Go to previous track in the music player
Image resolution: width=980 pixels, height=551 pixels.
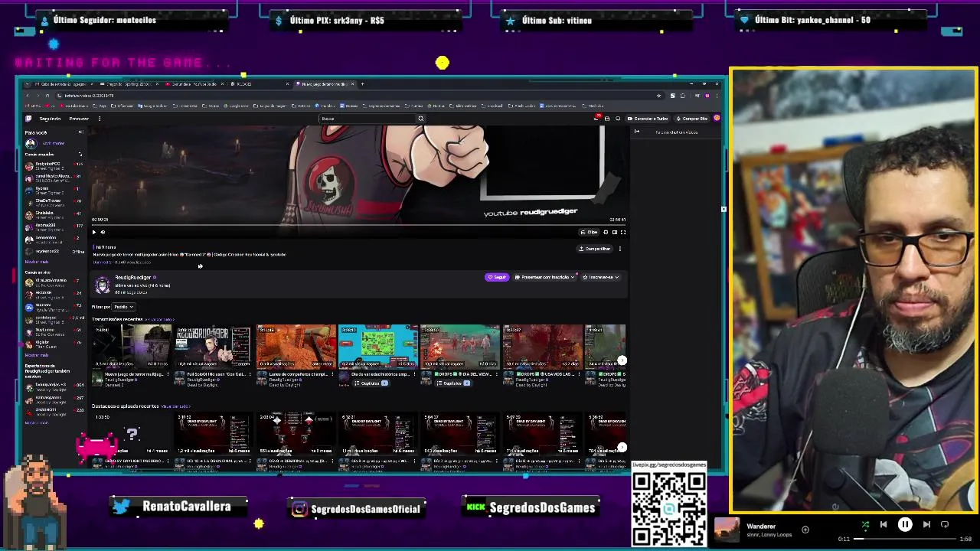tap(884, 524)
